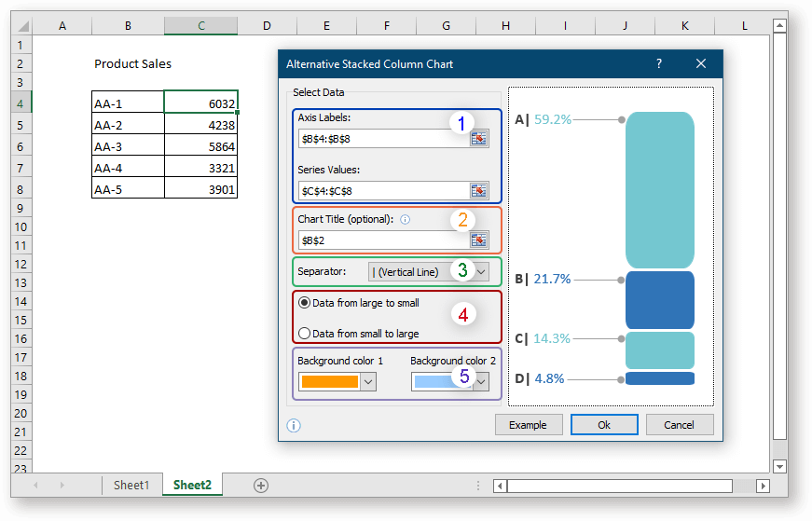The width and height of the screenshot is (812, 521).
Task: Click the Series Values input field
Action: coord(382,190)
